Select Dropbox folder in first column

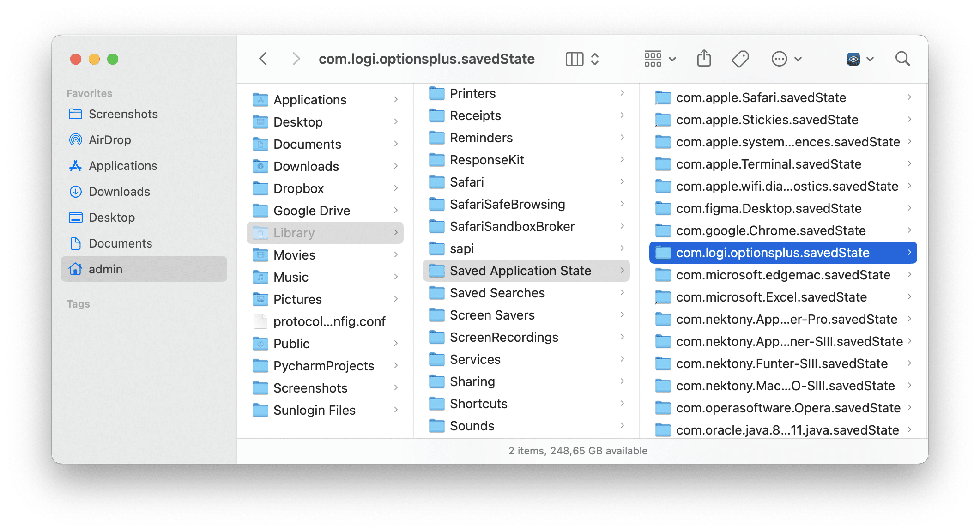tap(325, 188)
